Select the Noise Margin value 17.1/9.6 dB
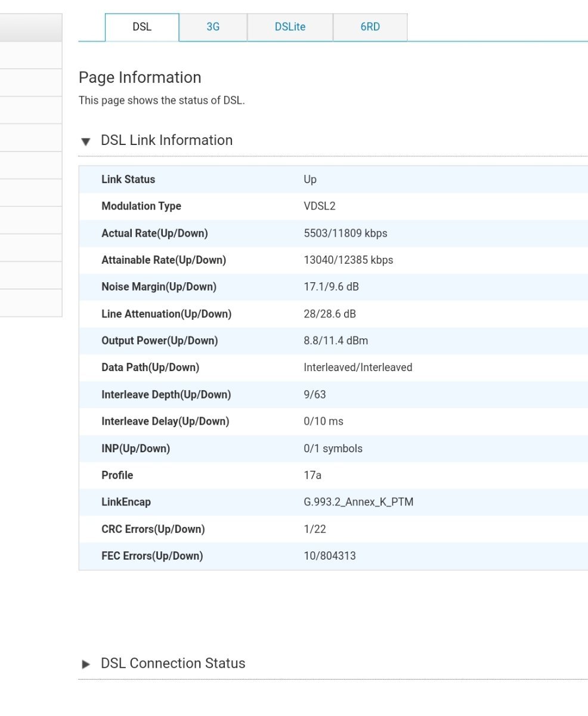This screenshot has width=588, height=716. coord(331,287)
